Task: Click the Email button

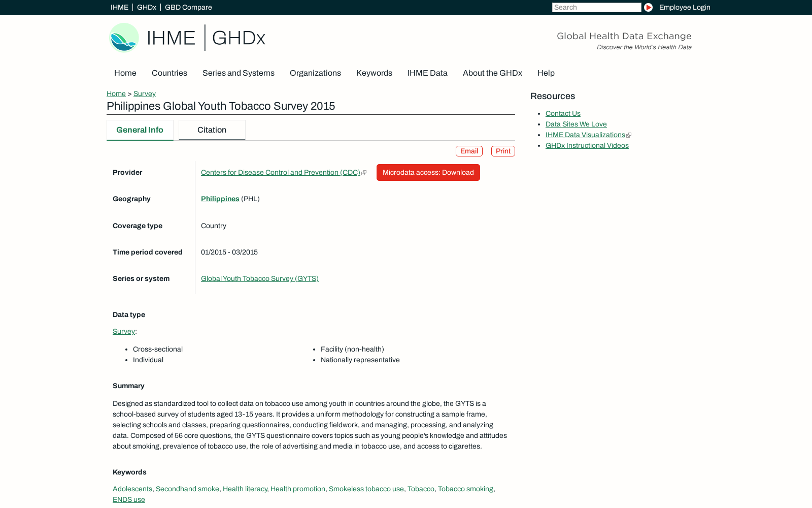Action: [x=469, y=151]
